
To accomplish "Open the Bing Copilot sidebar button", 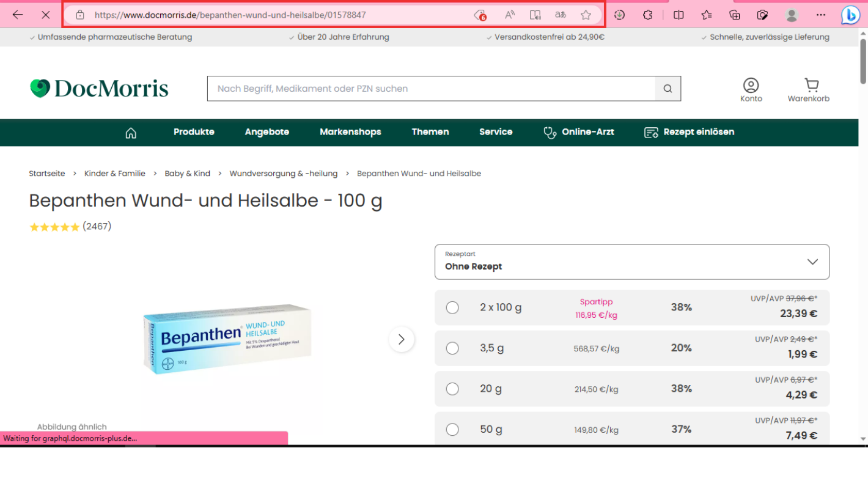I will click(850, 15).
